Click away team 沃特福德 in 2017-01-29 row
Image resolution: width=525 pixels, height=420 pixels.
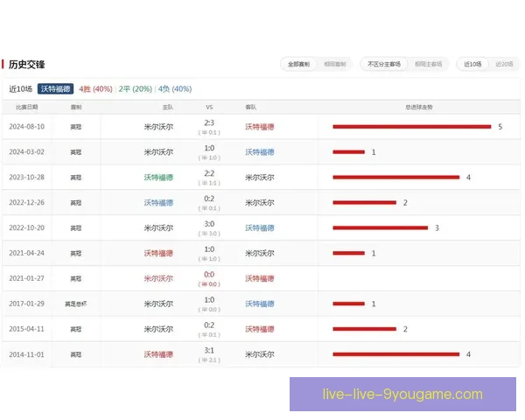click(x=260, y=304)
